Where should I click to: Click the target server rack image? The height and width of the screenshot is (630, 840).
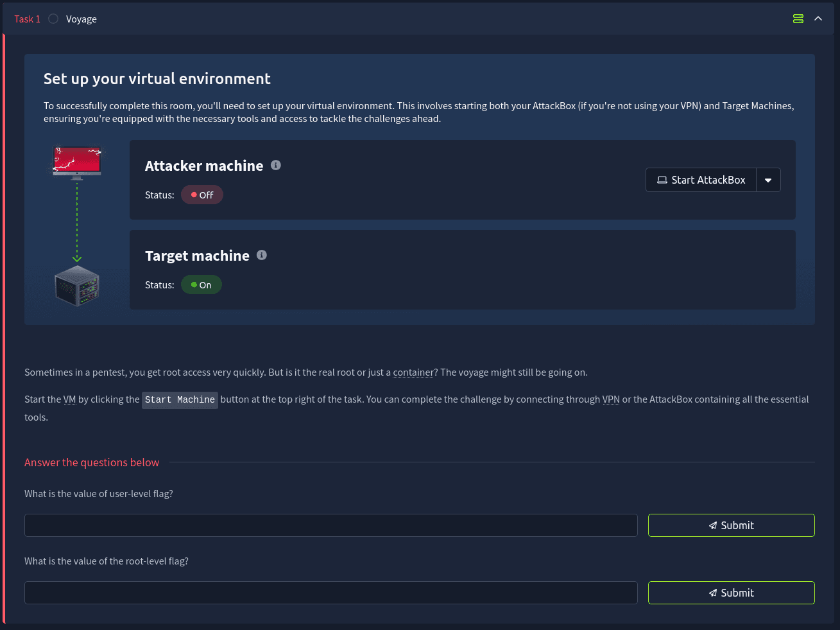pyautogui.click(x=77, y=286)
